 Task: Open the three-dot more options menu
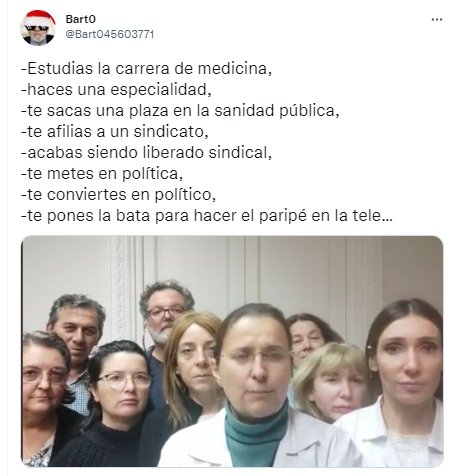437,20
